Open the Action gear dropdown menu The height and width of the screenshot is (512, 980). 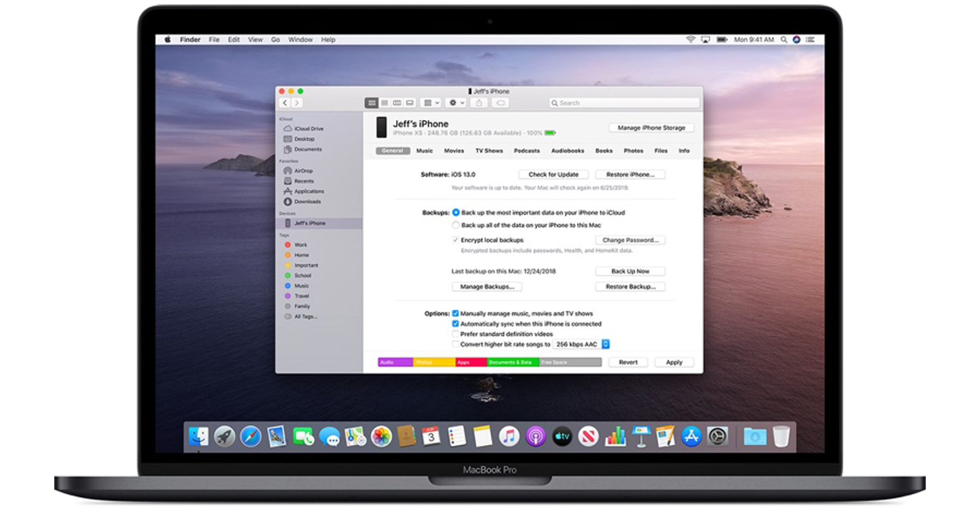point(456,103)
